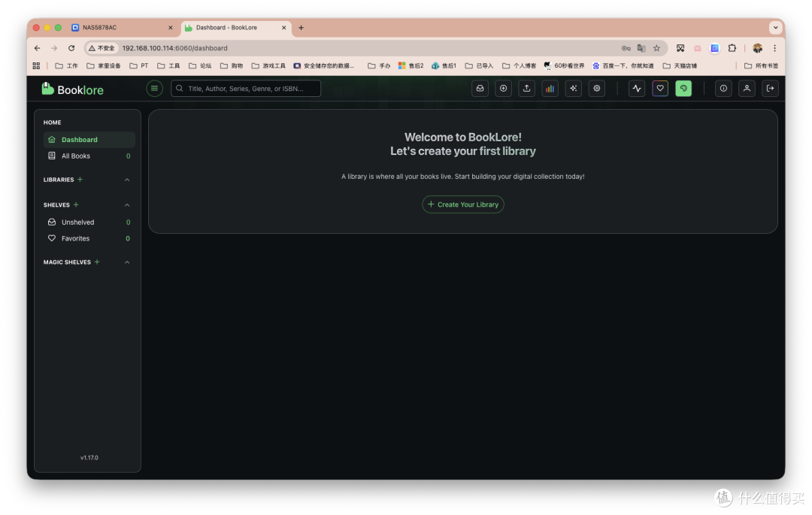Image resolution: width=812 pixels, height=515 pixels.
Task: Open the green palette theme icon
Action: coord(683,89)
